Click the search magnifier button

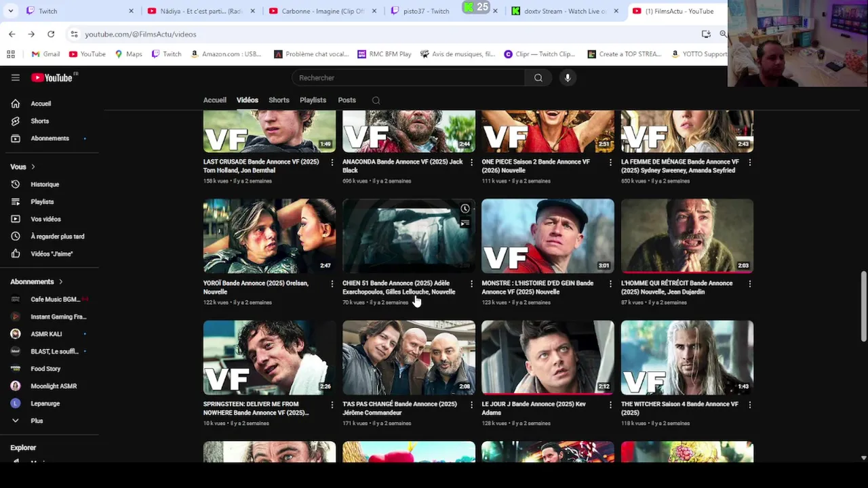(538, 78)
